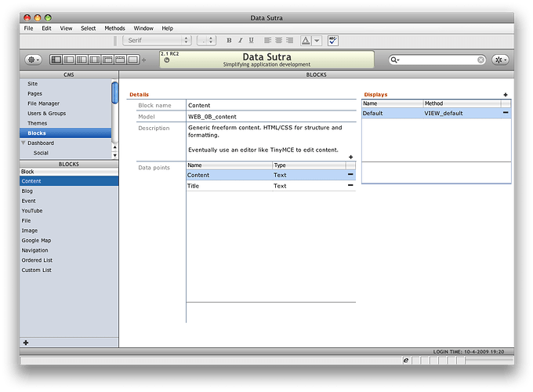Open the Window menu
Screen dimensions: 533x392
[143, 28]
